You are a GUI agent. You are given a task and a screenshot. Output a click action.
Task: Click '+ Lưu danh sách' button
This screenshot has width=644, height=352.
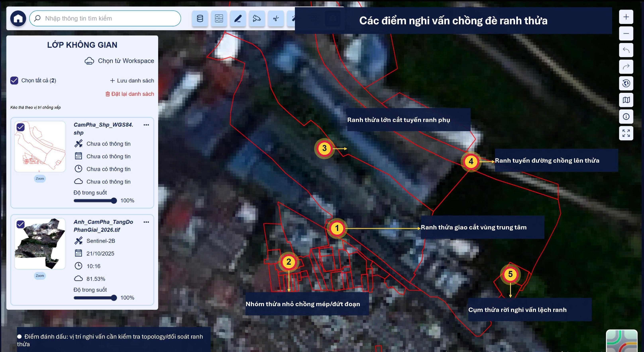pos(132,81)
